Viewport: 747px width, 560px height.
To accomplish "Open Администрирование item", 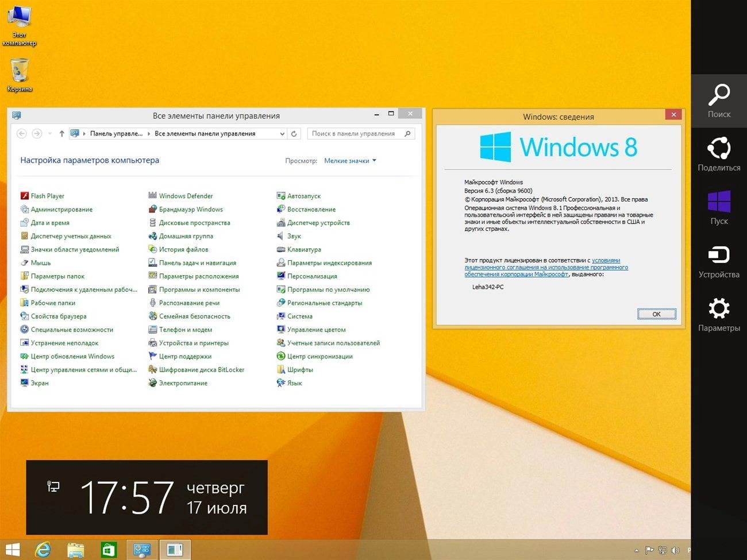I will pyautogui.click(x=56, y=209).
